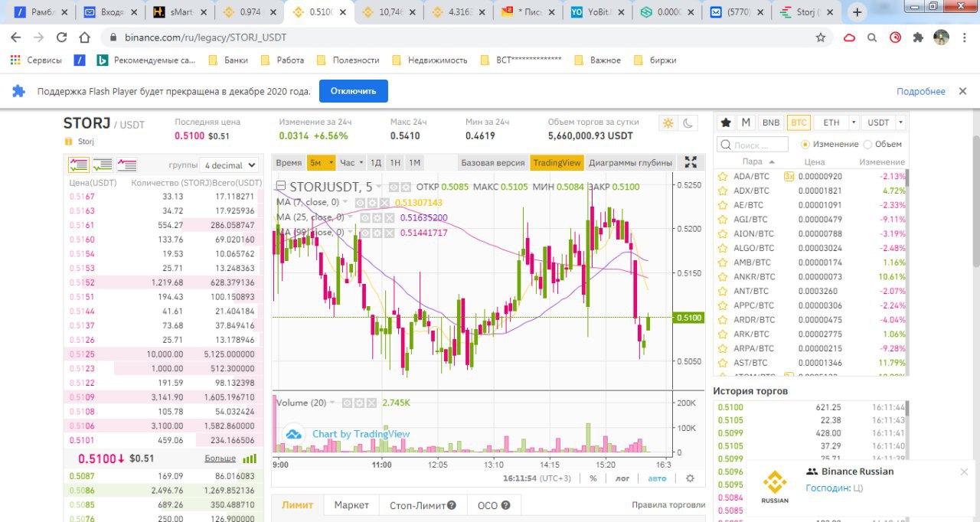
Task: Switch to the dark theme moon icon
Action: [689, 122]
